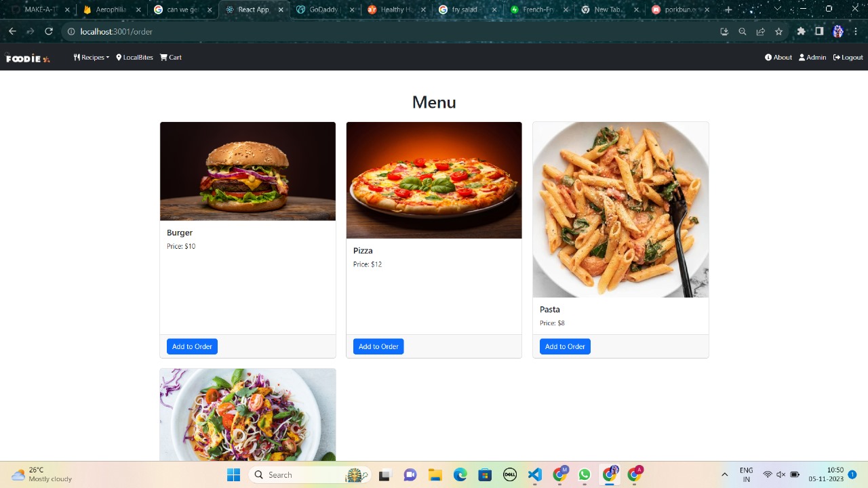
Task: Open WhatsApp from the taskbar
Action: (585, 475)
